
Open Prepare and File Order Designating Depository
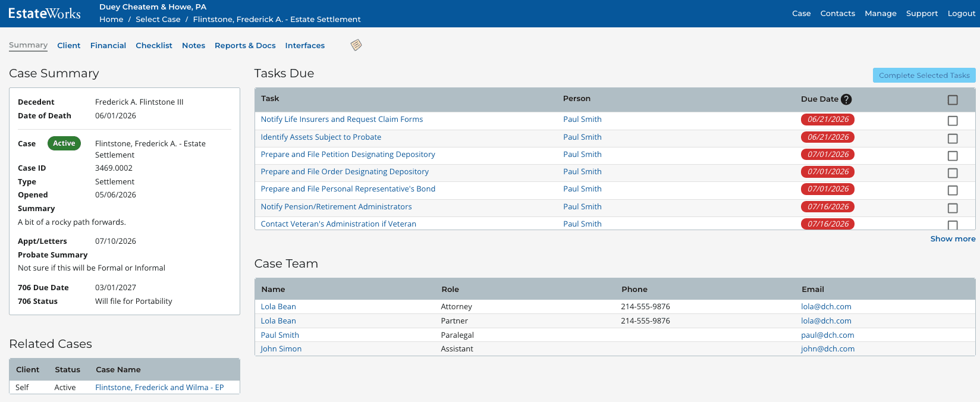(345, 172)
